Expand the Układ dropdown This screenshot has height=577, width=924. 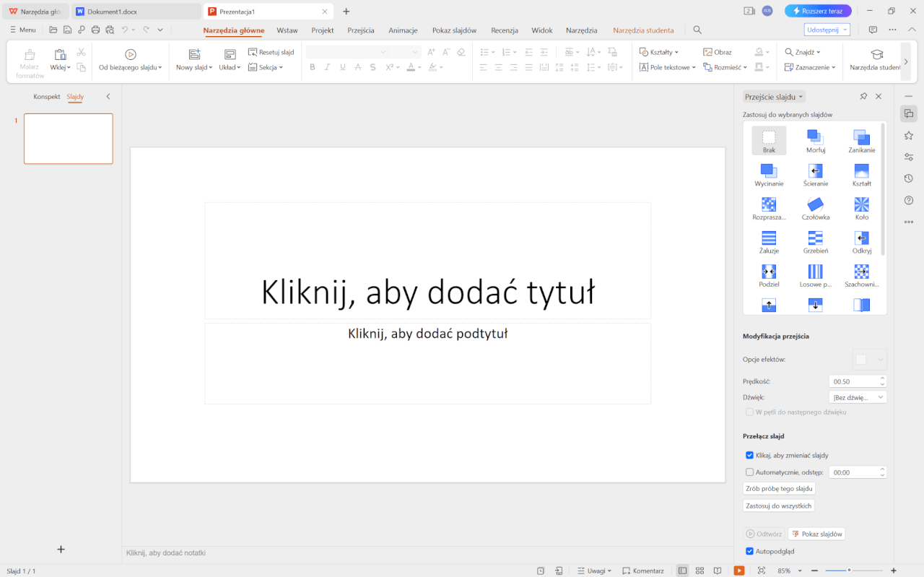230,67
